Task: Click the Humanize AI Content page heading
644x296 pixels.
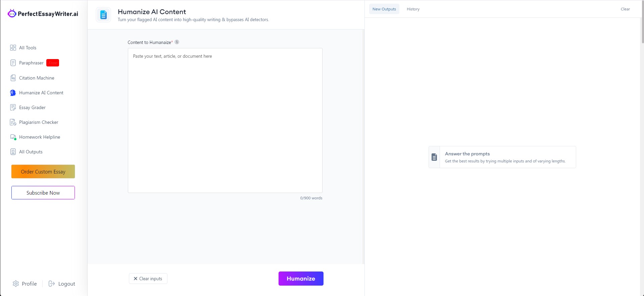Action: (x=152, y=12)
